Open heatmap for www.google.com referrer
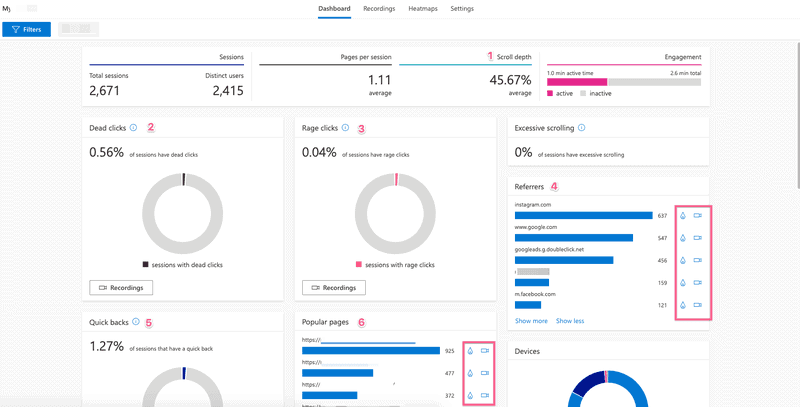The width and height of the screenshot is (800, 407). point(683,238)
